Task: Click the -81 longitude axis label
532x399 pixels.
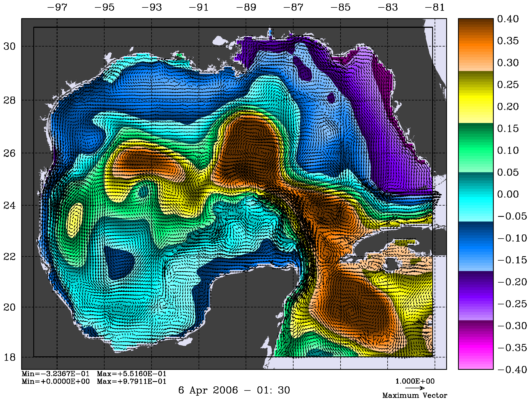Action: click(435, 7)
